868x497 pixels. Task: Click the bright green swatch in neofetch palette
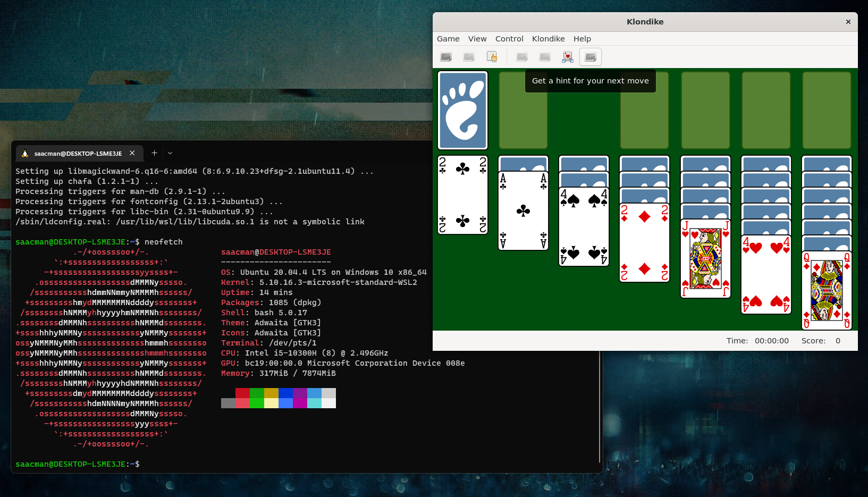tap(257, 403)
